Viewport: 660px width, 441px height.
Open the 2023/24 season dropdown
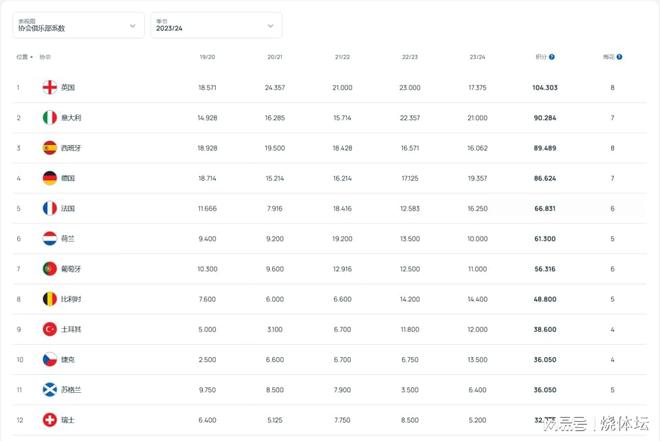tap(216, 25)
